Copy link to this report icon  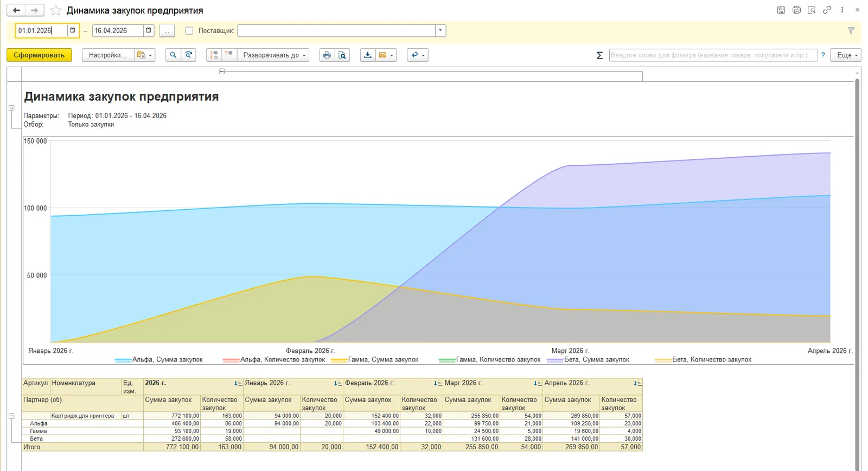click(x=827, y=10)
